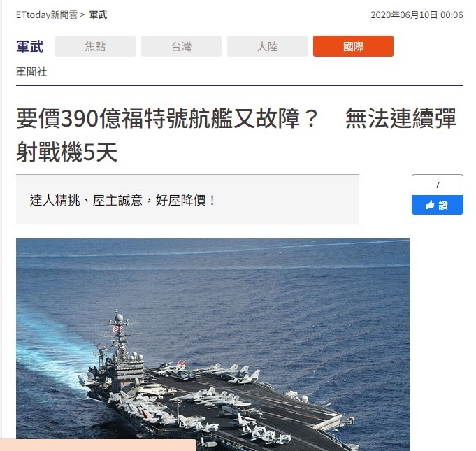This screenshot has height=451, width=476.
Task: Click the peach banner below the photo
Action: (x=98, y=445)
